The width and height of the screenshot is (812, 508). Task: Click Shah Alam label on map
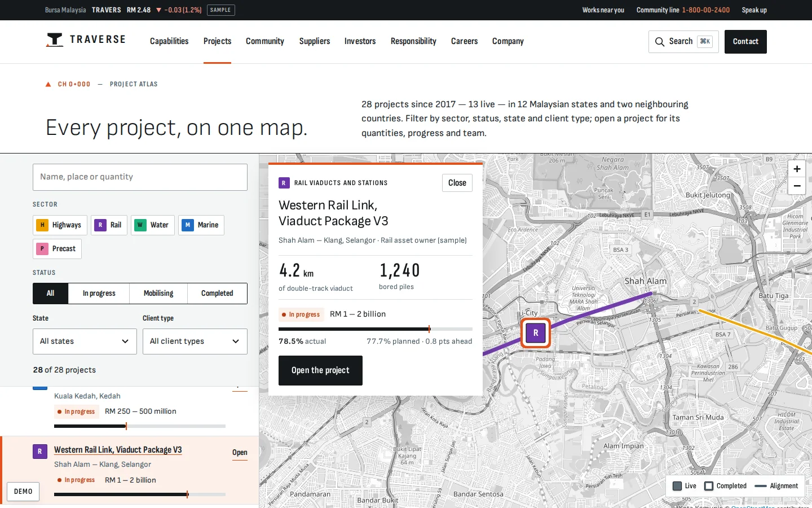pos(646,281)
